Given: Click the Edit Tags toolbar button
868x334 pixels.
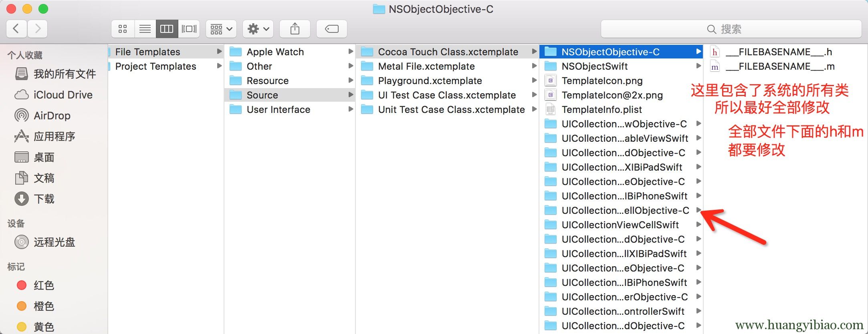Looking at the screenshot, I should (x=332, y=29).
